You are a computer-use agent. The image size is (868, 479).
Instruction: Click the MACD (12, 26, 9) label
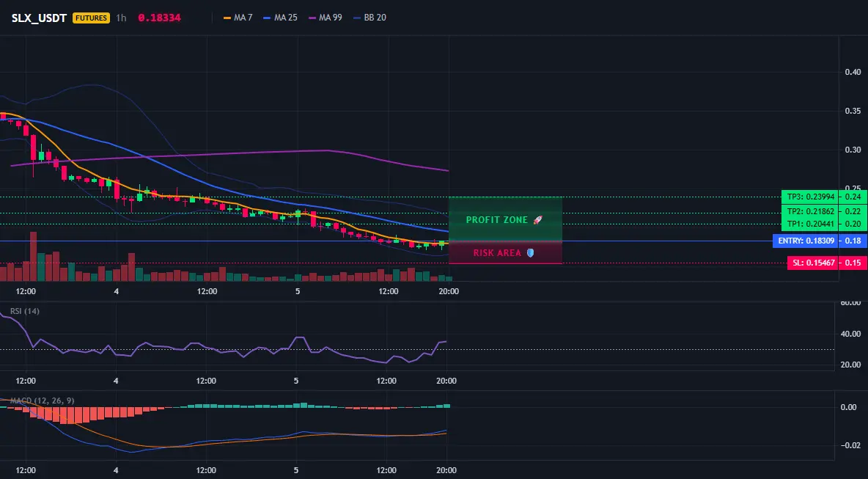[42, 401]
